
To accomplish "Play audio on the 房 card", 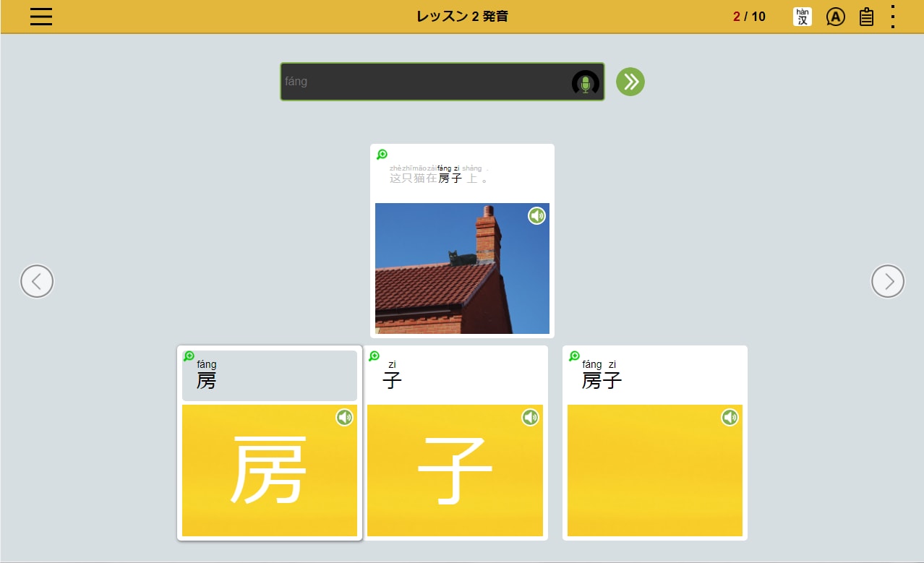I will pyautogui.click(x=344, y=417).
